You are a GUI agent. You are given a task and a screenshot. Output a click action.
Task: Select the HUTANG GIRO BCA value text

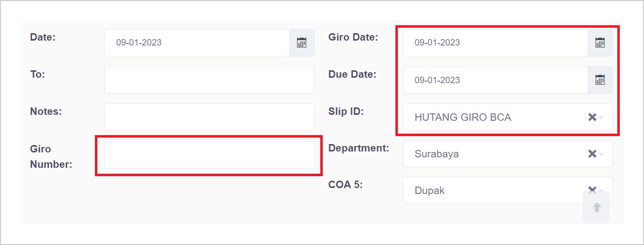pos(463,117)
